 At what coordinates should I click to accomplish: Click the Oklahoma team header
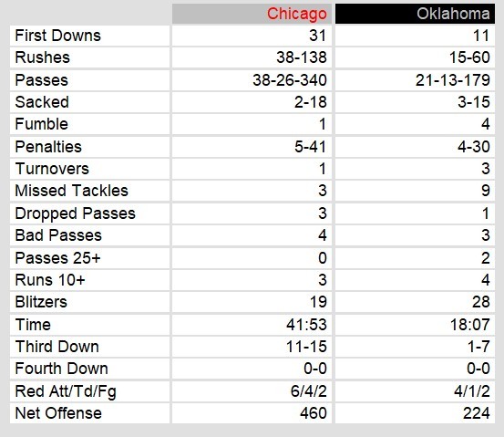pos(453,14)
